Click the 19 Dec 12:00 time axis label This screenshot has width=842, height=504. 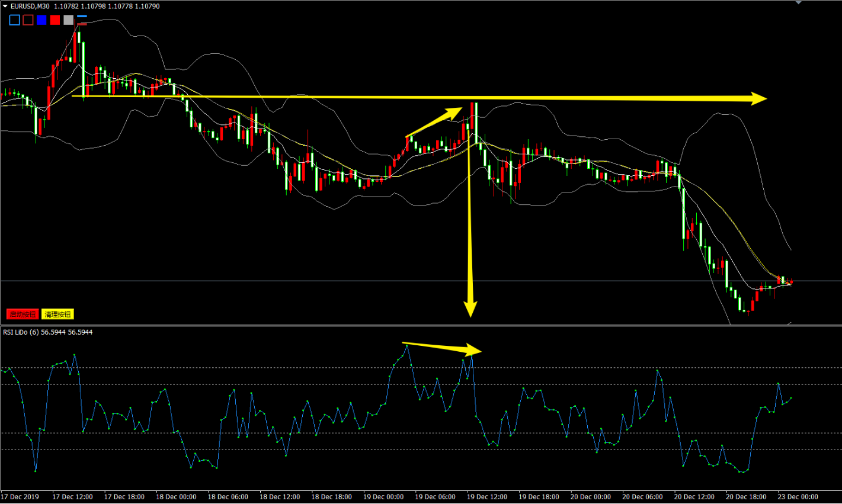tap(488, 497)
